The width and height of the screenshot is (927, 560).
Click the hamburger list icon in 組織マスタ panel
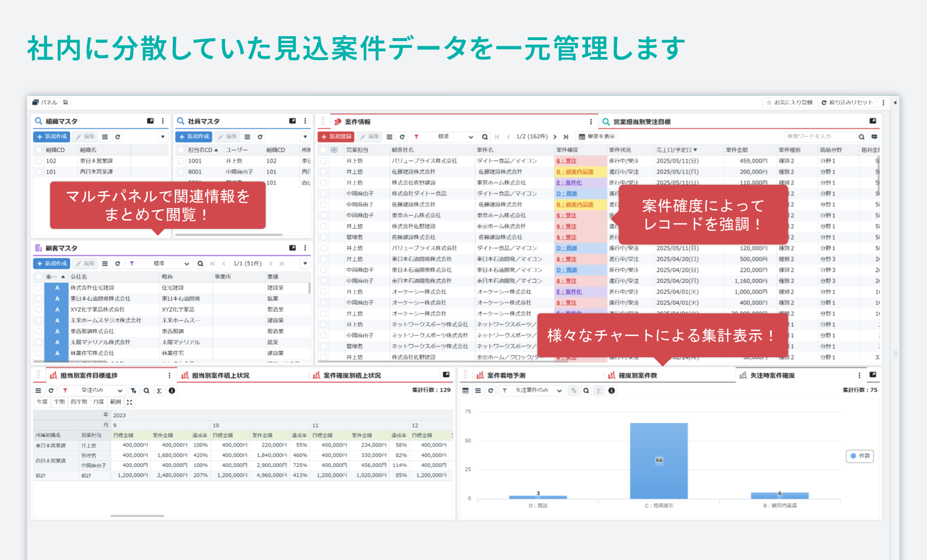(x=105, y=137)
